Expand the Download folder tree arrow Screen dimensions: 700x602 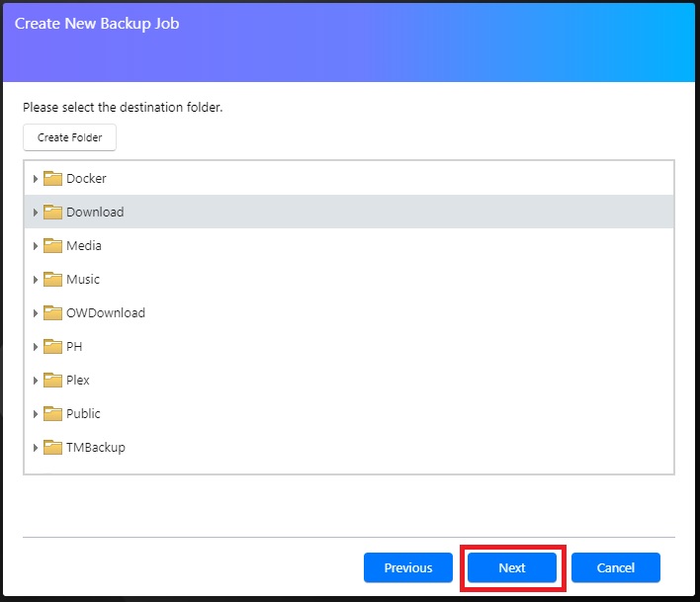pyautogui.click(x=36, y=213)
